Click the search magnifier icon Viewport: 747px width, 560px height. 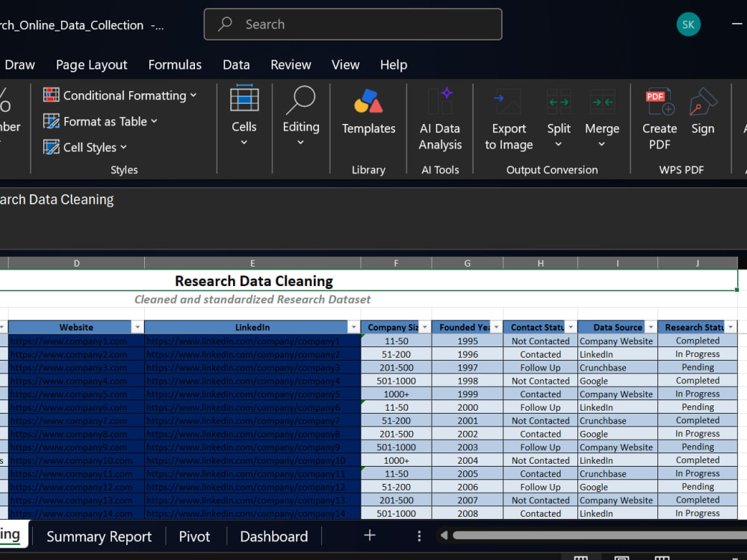pos(225,24)
